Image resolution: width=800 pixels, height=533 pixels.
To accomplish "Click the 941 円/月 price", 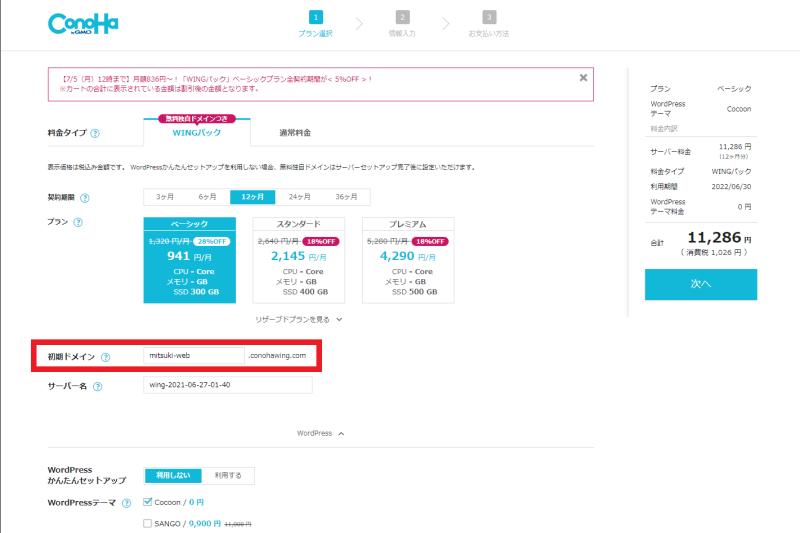I will point(189,256).
